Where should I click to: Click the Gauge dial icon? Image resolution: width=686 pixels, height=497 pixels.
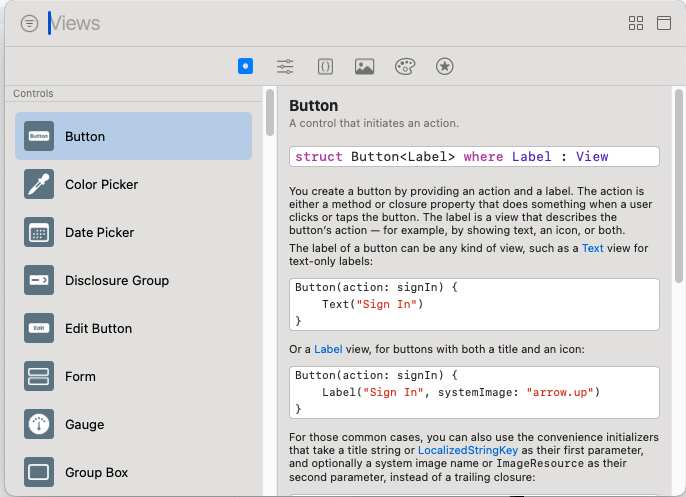tap(39, 424)
